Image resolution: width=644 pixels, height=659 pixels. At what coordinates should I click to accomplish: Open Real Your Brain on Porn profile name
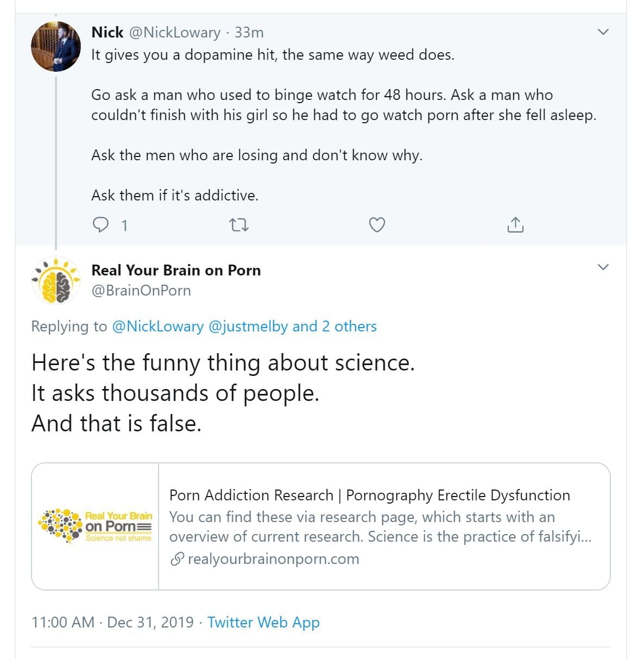tap(176, 270)
